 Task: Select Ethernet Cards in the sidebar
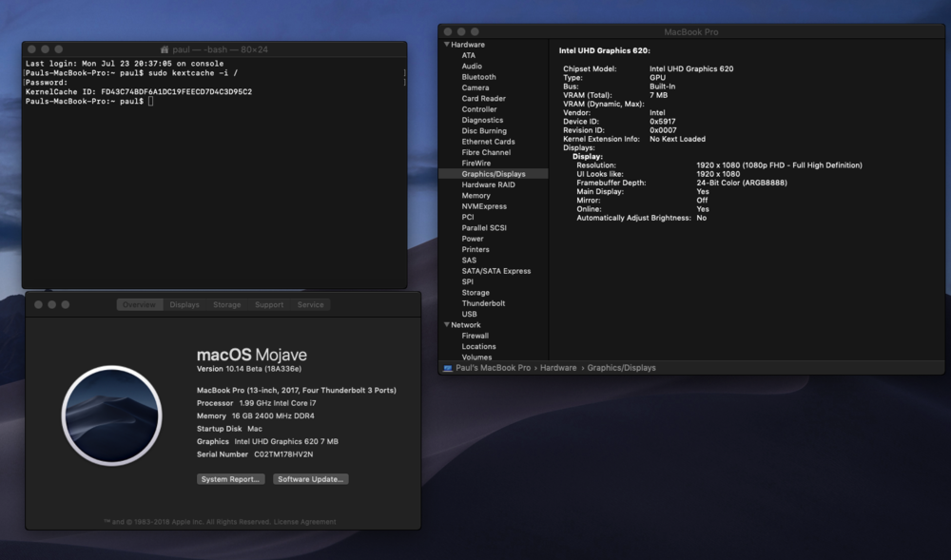488,142
